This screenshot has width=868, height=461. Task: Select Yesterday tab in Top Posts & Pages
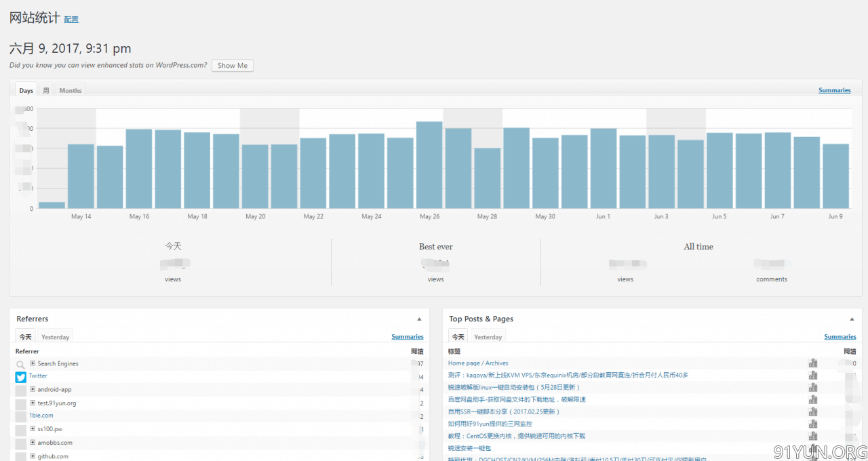coord(488,337)
